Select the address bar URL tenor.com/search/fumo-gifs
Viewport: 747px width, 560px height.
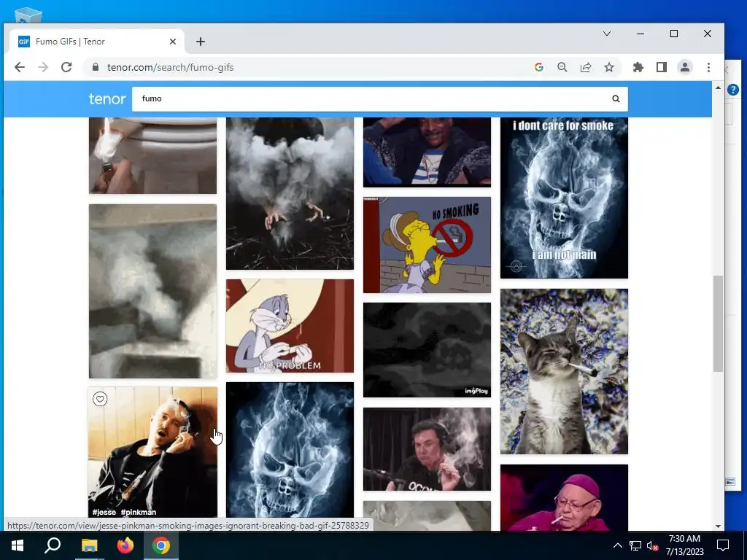(170, 67)
